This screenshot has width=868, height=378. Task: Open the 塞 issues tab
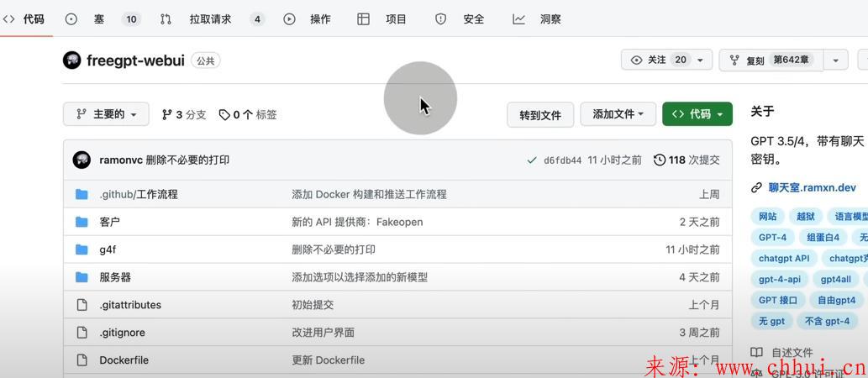click(x=85, y=19)
